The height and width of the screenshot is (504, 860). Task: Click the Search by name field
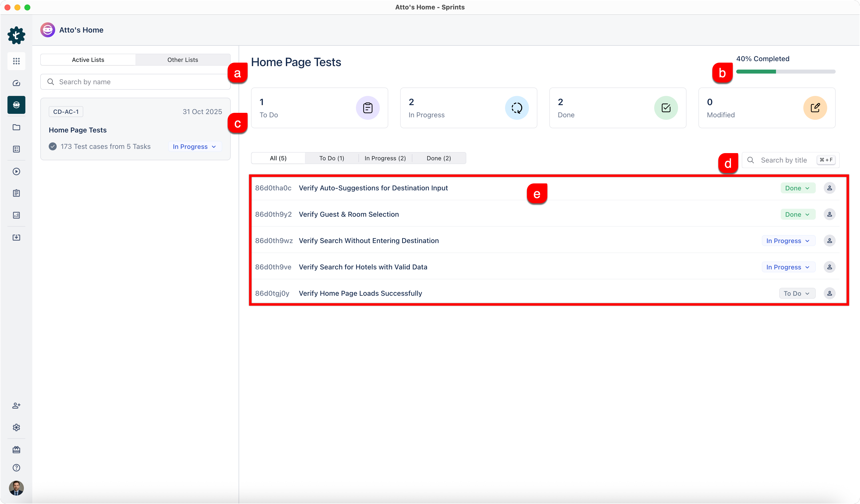(x=135, y=82)
